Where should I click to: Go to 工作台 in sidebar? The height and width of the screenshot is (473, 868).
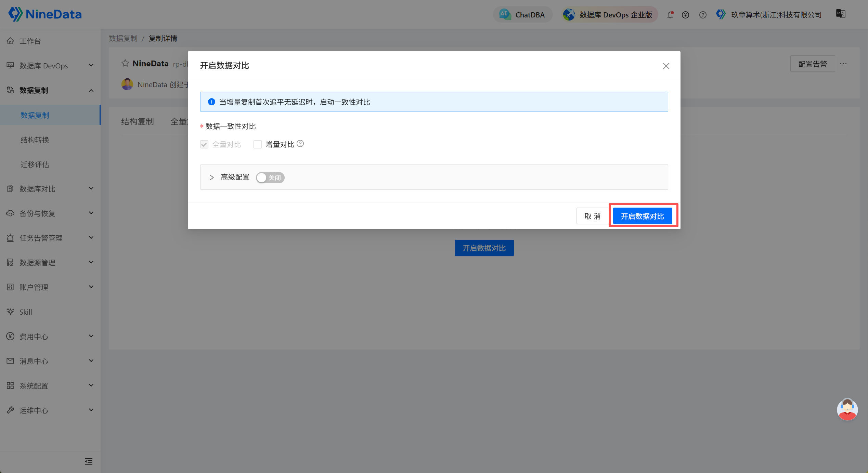tap(50, 41)
